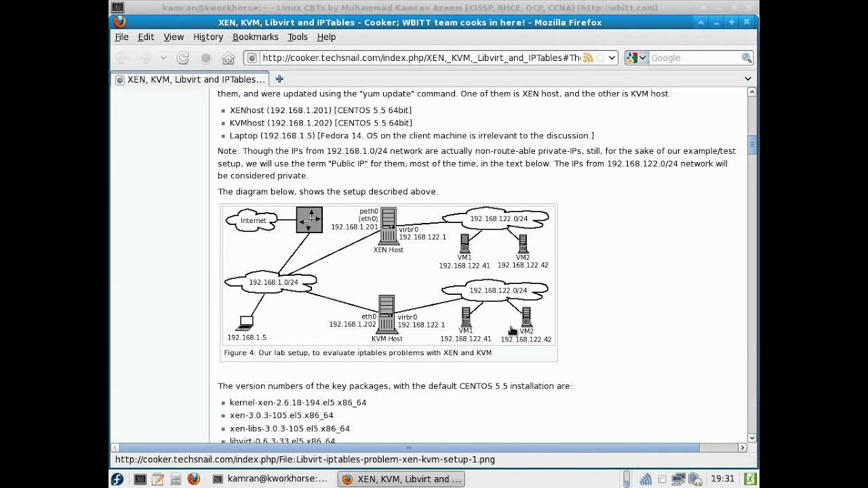Click the status bar link URL text

pos(305,460)
